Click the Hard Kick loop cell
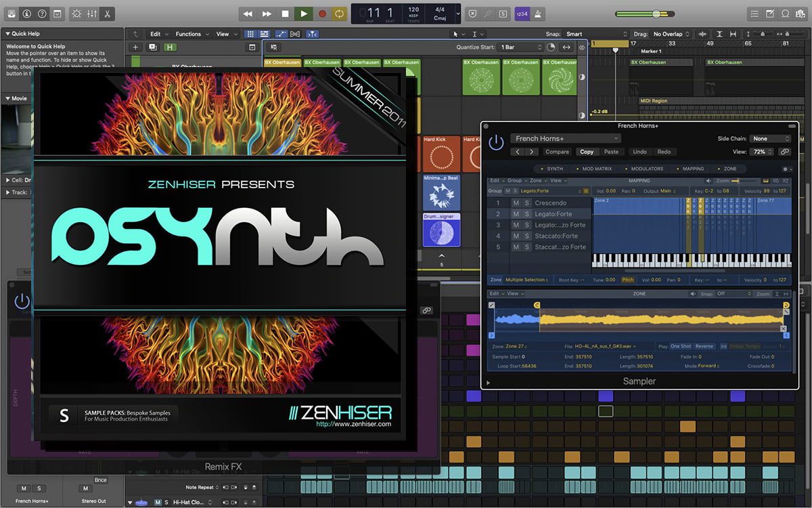 441,154
